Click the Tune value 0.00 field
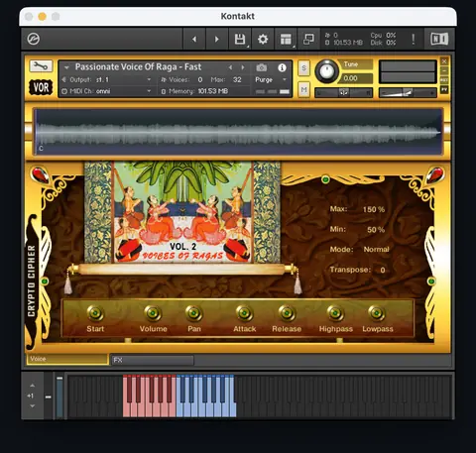This screenshot has width=476, height=453. tap(355, 78)
